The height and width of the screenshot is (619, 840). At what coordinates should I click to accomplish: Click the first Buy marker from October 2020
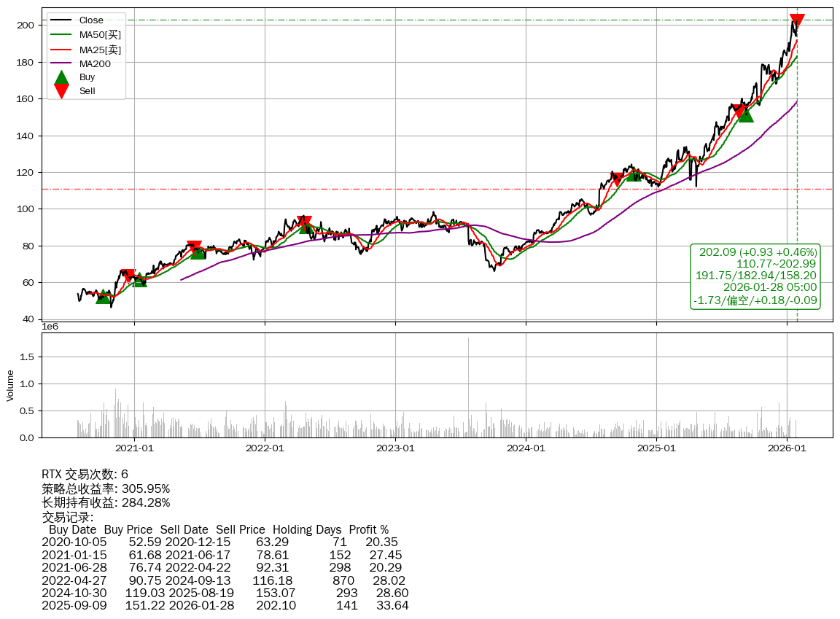(x=104, y=296)
